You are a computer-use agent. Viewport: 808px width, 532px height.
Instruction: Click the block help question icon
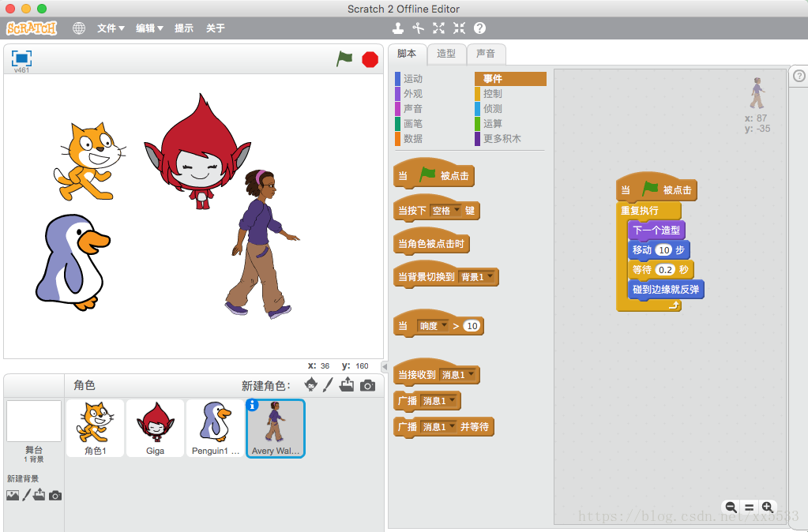pos(479,28)
